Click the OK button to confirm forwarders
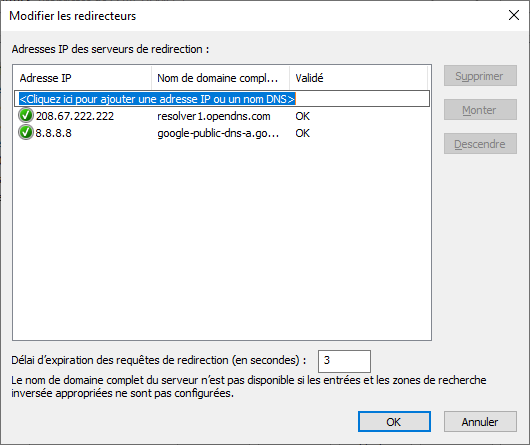530x445 pixels. point(394,422)
